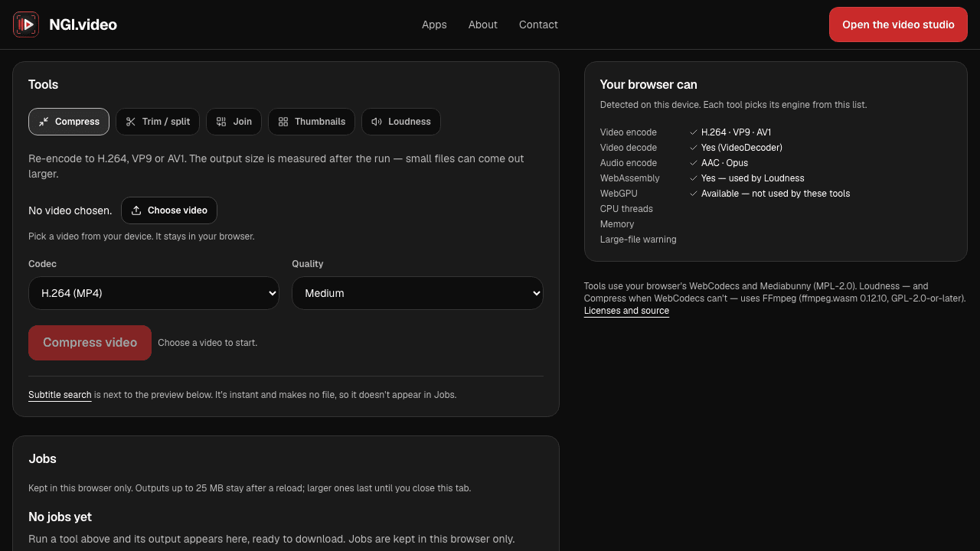
Task: Click the "Large-file warning" row label
Action: (x=639, y=240)
